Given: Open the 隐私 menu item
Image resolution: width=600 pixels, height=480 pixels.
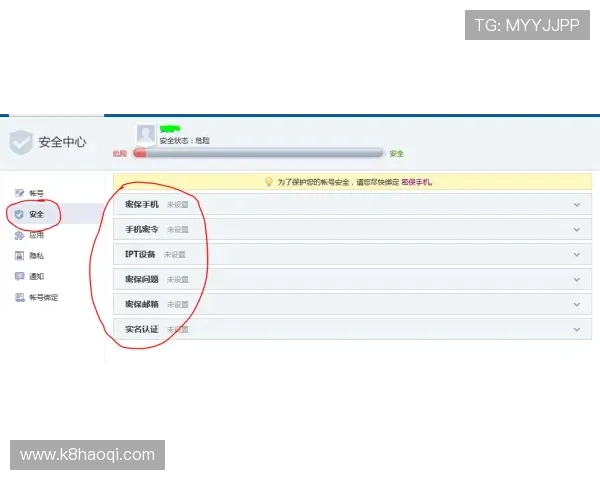Looking at the screenshot, I should [x=36, y=256].
